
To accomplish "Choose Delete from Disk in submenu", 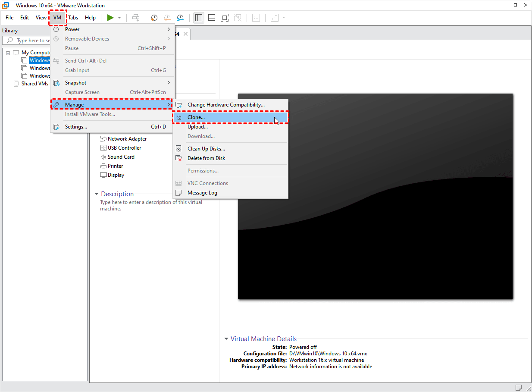I will pyautogui.click(x=206, y=158).
